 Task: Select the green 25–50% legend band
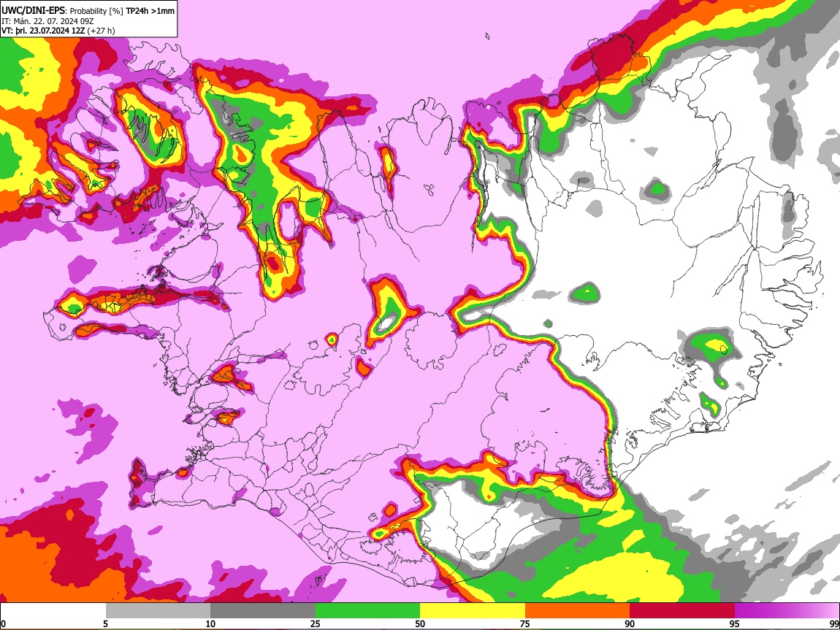367,611
